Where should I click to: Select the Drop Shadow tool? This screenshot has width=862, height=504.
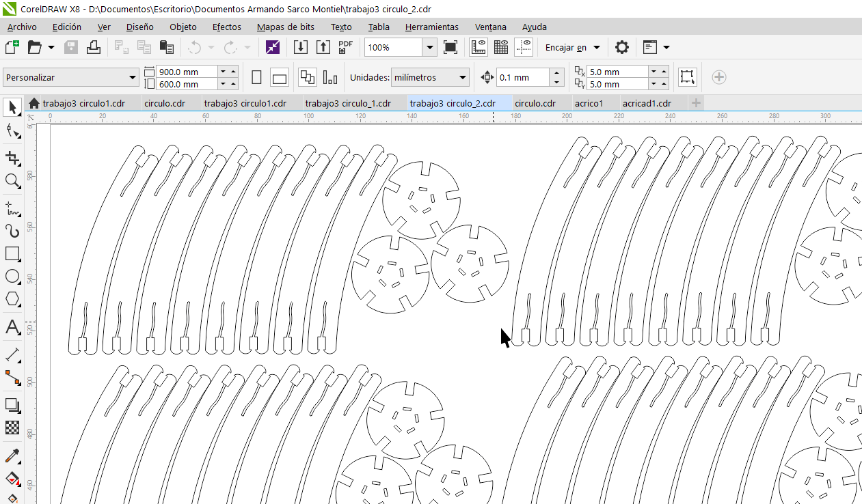[12, 405]
